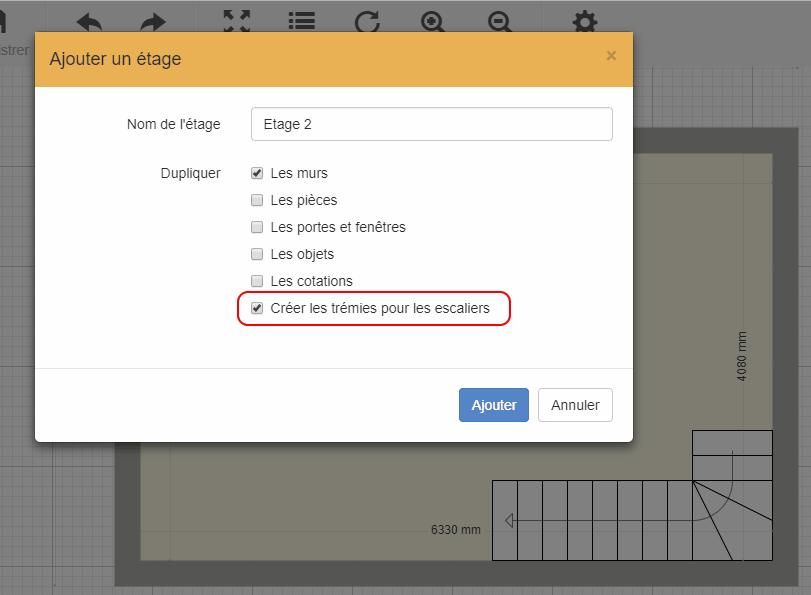Click the blue 'Ajouter' button
This screenshot has height=595, width=811.
click(493, 405)
